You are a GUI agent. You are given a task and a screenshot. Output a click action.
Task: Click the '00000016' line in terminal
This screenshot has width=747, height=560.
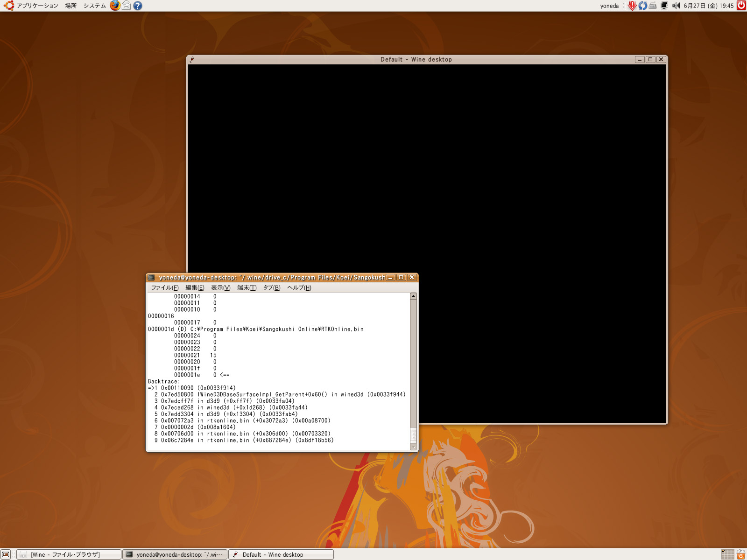pyautogui.click(x=161, y=316)
